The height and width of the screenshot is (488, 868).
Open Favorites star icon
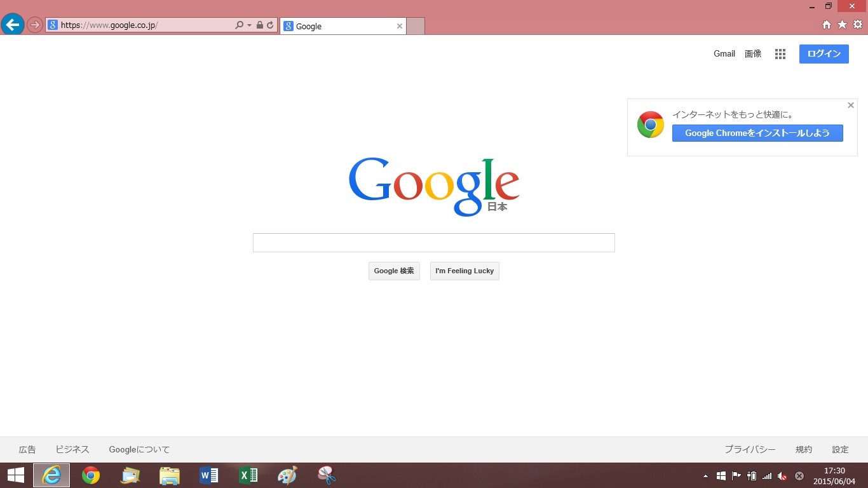coord(842,25)
